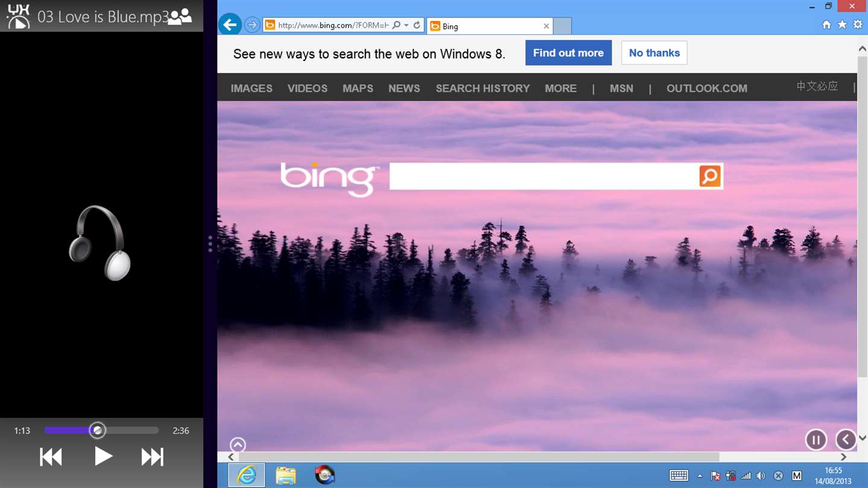The height and width of the screenshot is (488, 868).
Task: Open the touch keyboard
Action: 679,475
